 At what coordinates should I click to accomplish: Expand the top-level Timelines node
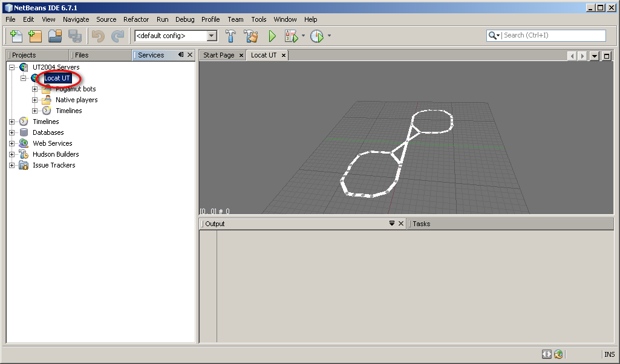(x=12, y=122)
